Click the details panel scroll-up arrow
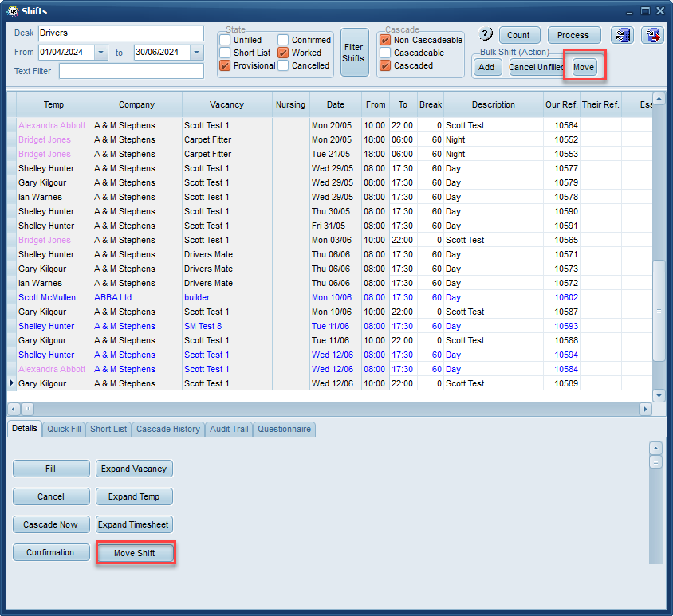Image resolution: width=673 pixels, height=616 pixels. tap(655, 449)
